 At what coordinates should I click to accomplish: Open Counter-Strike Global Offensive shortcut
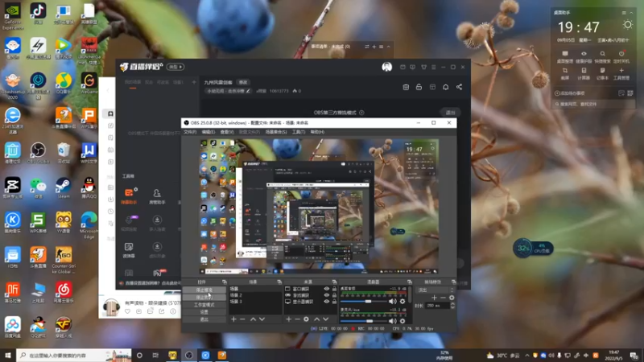[64, 261]
